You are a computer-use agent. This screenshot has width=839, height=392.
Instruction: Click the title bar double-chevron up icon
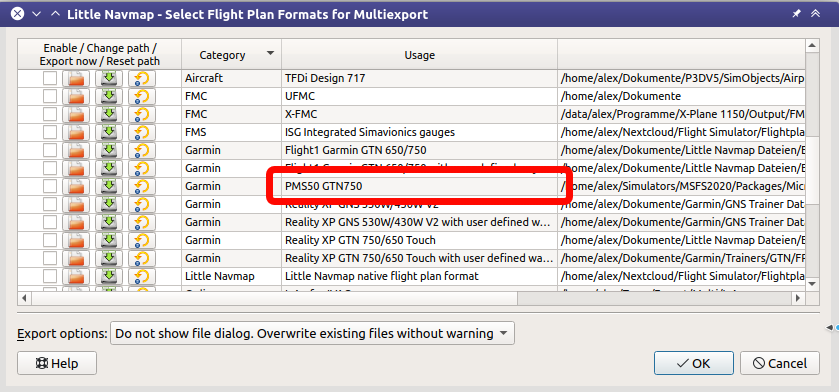pos(815,14)
